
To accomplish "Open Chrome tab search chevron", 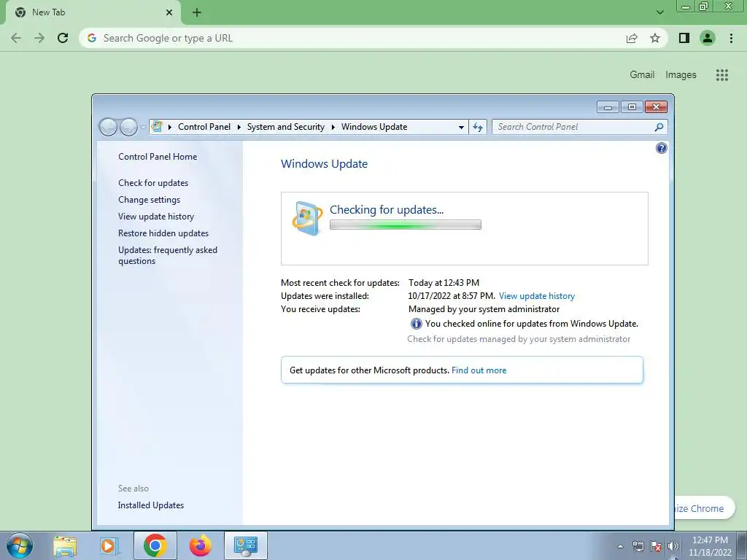I will pyautogui.click(x=659, y=12).
